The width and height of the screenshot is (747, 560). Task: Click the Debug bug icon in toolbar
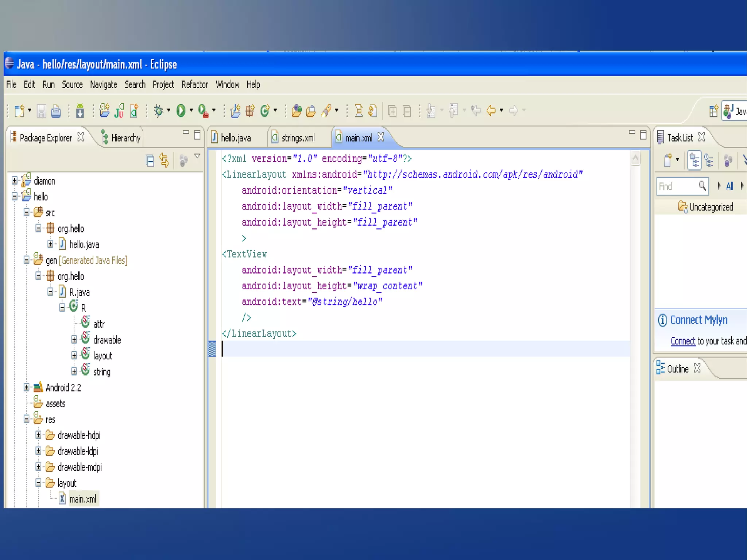(159, 111)
